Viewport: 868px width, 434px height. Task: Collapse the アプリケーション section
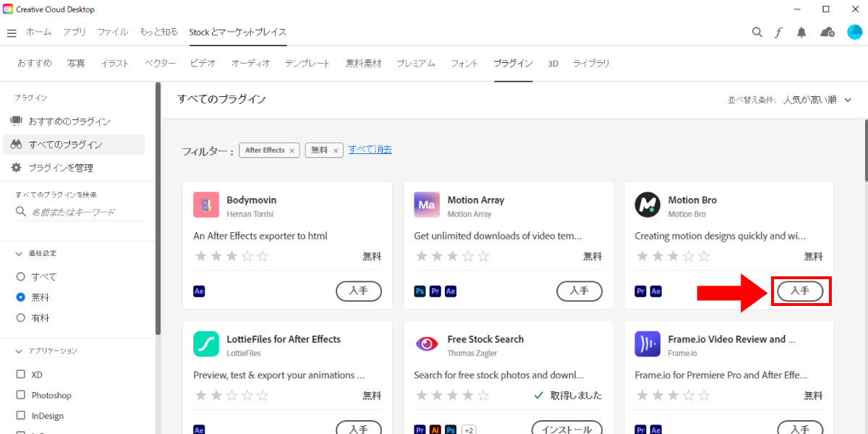coord(19,351)
